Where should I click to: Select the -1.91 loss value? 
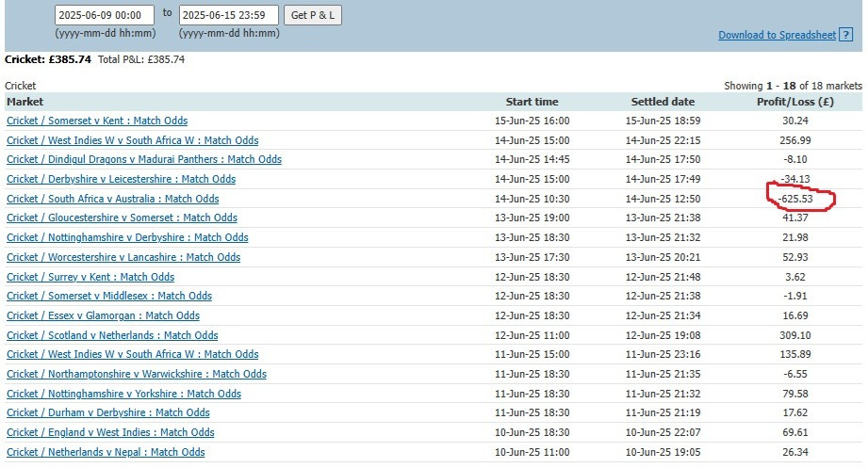(795, 296)
